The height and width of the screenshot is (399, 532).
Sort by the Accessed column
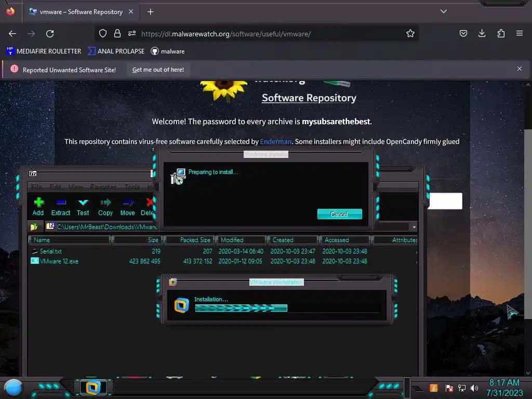(345, 240)
